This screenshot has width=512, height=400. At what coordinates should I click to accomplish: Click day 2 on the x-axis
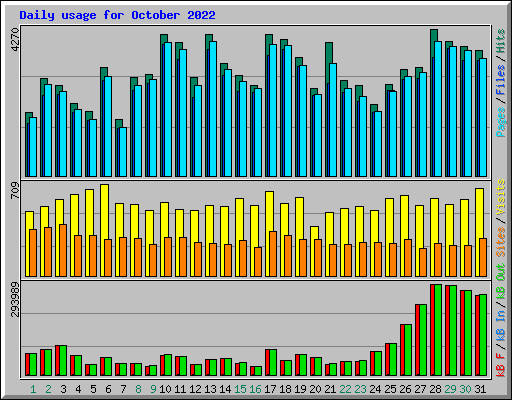pyautogui.click(x=48, y=389)
